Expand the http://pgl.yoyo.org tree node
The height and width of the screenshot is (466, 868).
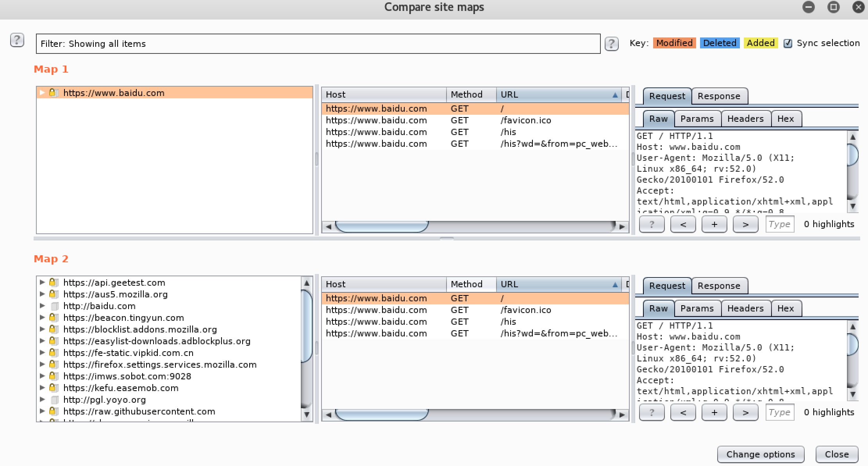tap(42, 399)
